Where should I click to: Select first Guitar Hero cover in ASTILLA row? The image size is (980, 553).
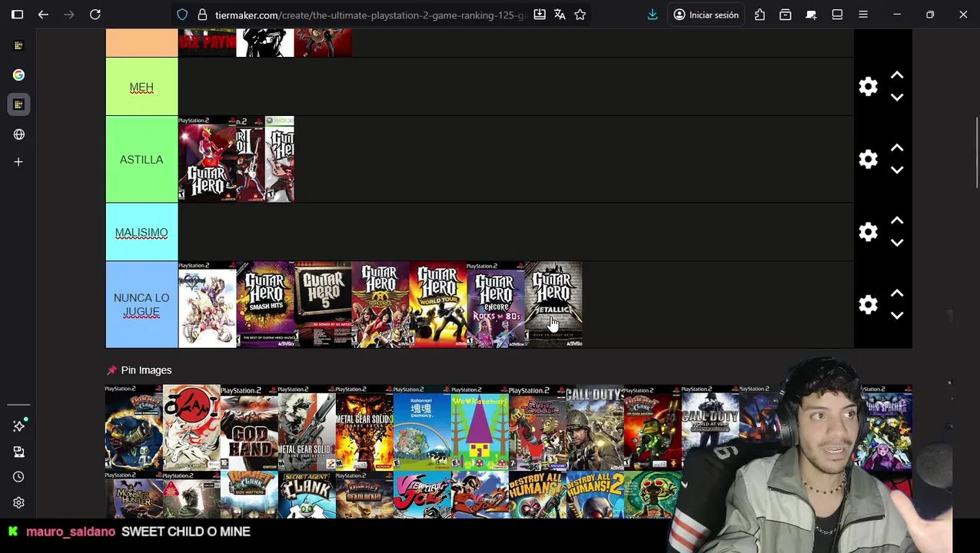pyautogui.click(x=208, y=159)
